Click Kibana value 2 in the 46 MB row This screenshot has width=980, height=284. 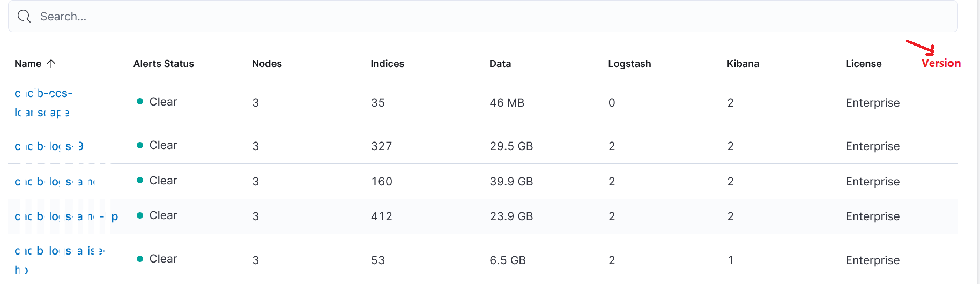pos(730,103)
